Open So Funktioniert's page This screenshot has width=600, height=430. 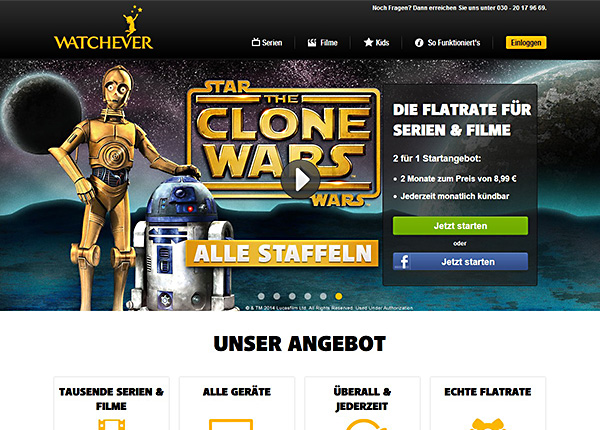coord(447,43)
